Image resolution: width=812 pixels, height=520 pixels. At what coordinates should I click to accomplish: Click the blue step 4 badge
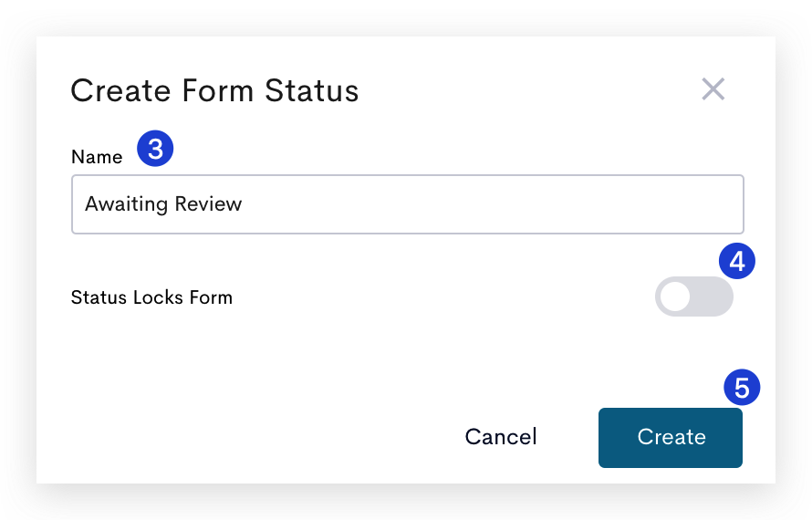coord(737,261)
